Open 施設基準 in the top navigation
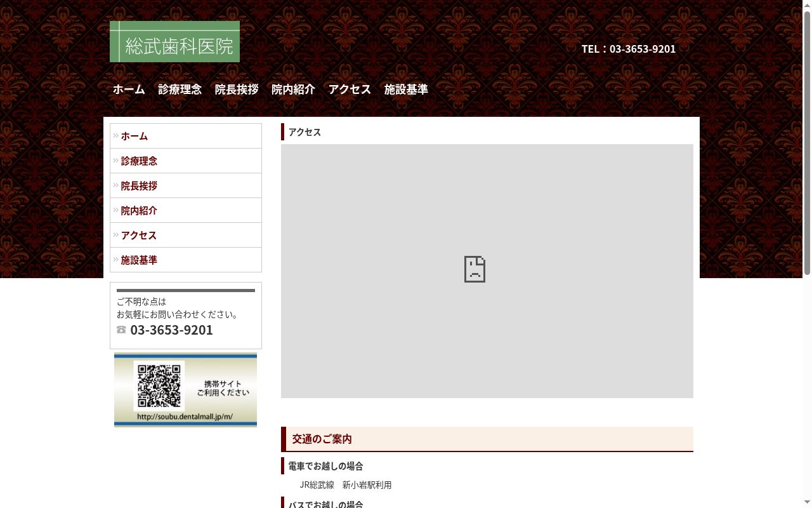 pos(406,90)
